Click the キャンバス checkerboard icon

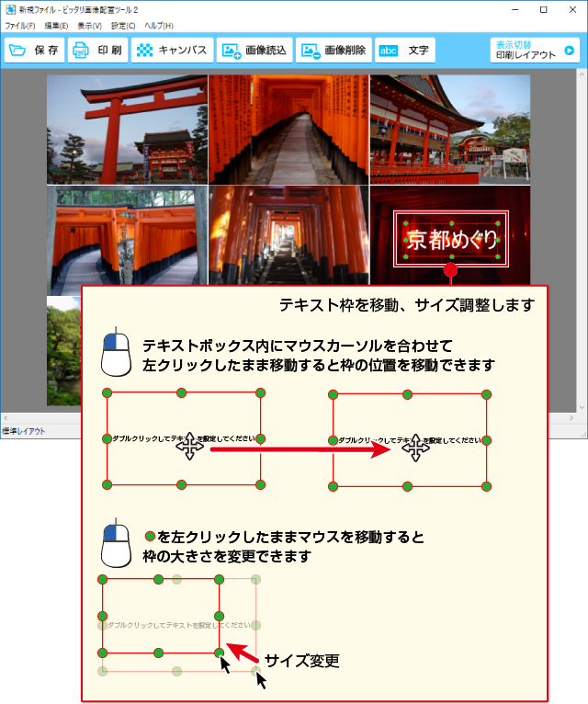tap(144, 51)
